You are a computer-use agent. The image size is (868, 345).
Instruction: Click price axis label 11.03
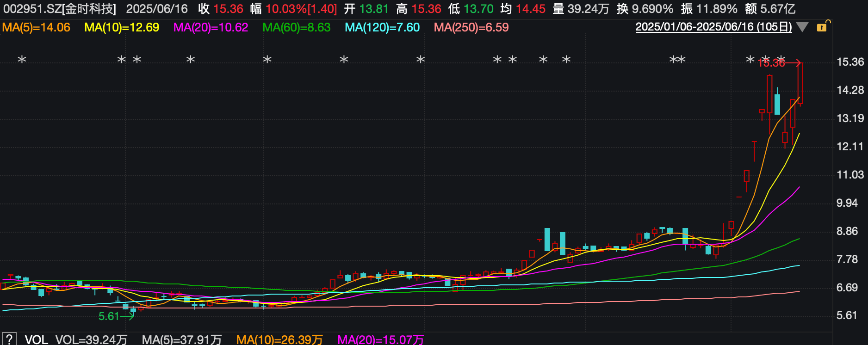point(850,175)
